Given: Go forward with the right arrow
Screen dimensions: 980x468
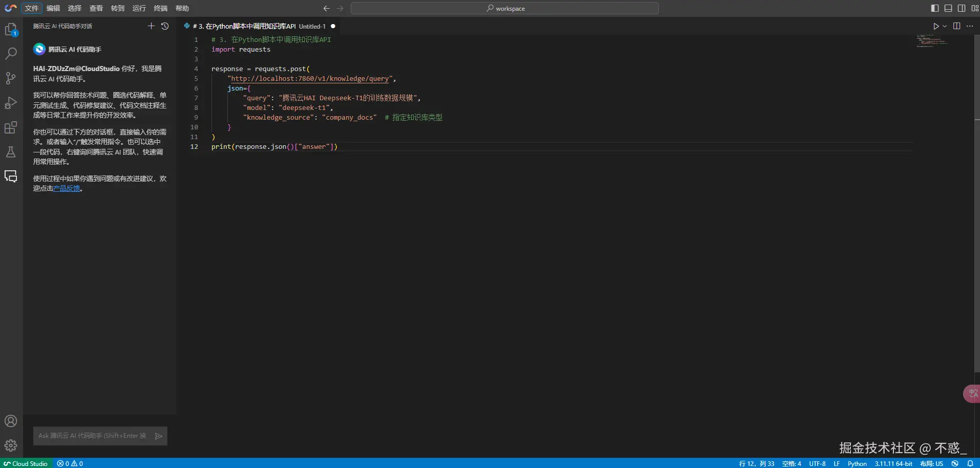Looking at the screenshot, I should click(x=340, y=8).
